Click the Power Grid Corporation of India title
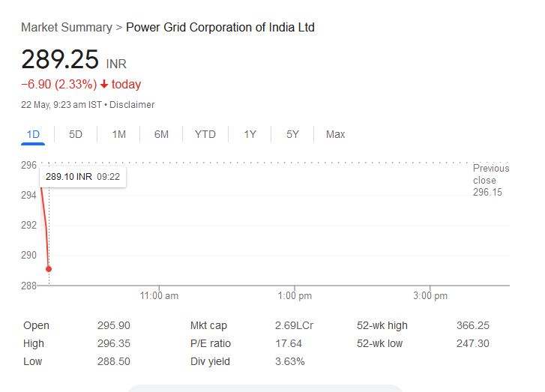The image size is (545, 392). [220, 28]
